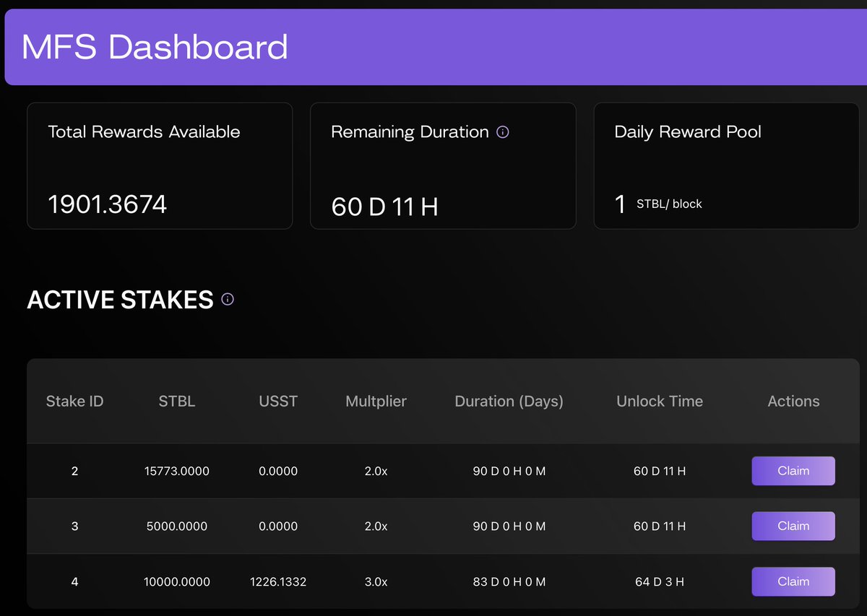
Task: Select STBL amount 5000.0000
Action: pos(177,526)
